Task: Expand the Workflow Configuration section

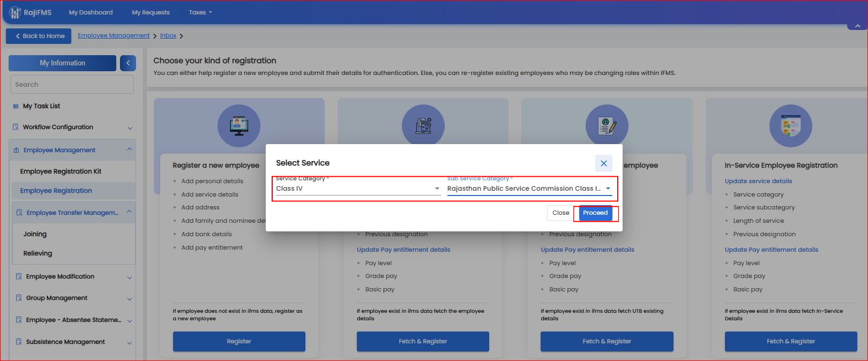Action: point(130,128)
